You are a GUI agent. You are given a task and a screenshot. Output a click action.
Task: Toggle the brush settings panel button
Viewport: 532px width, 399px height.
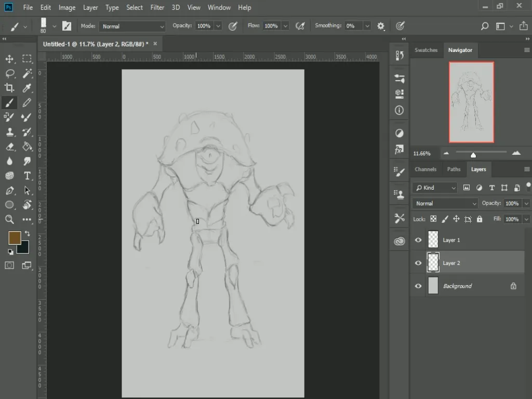point(66,26)
